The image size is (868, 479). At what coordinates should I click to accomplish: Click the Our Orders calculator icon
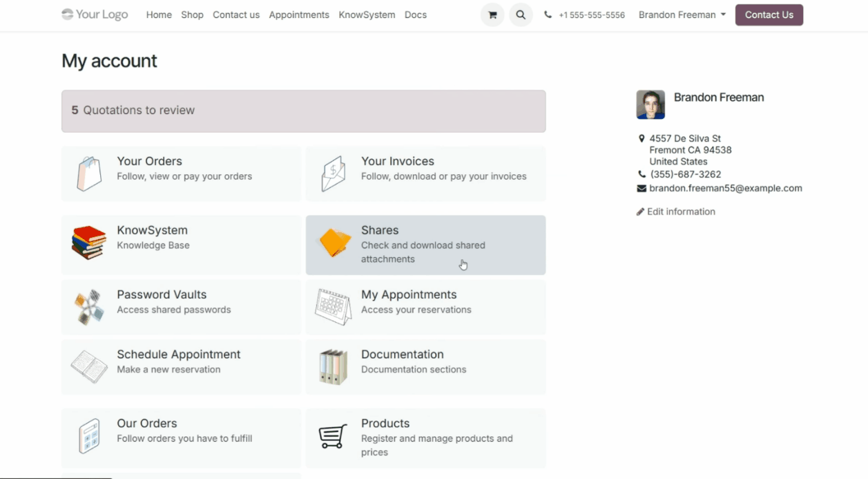tap(89, 436)
